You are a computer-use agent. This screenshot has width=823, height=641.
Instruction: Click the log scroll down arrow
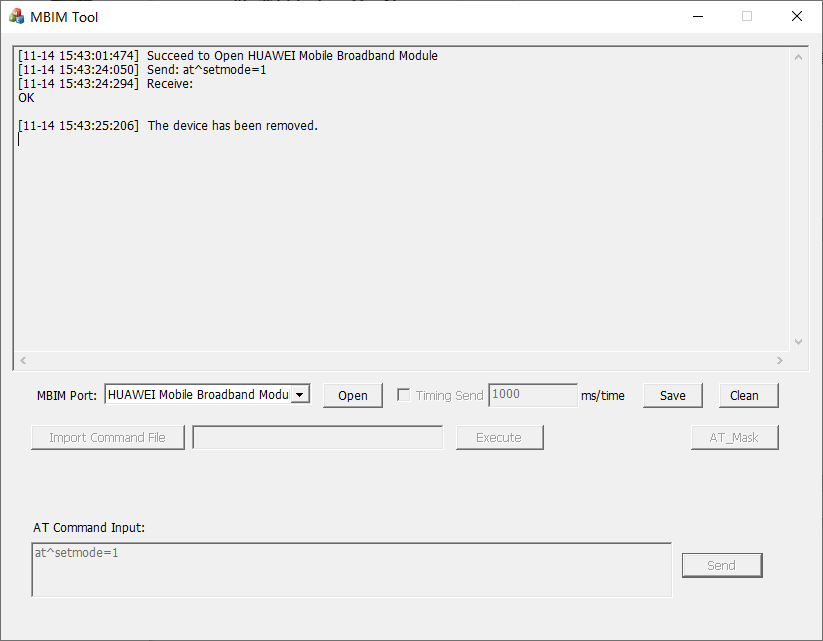[x=798, y=342]
